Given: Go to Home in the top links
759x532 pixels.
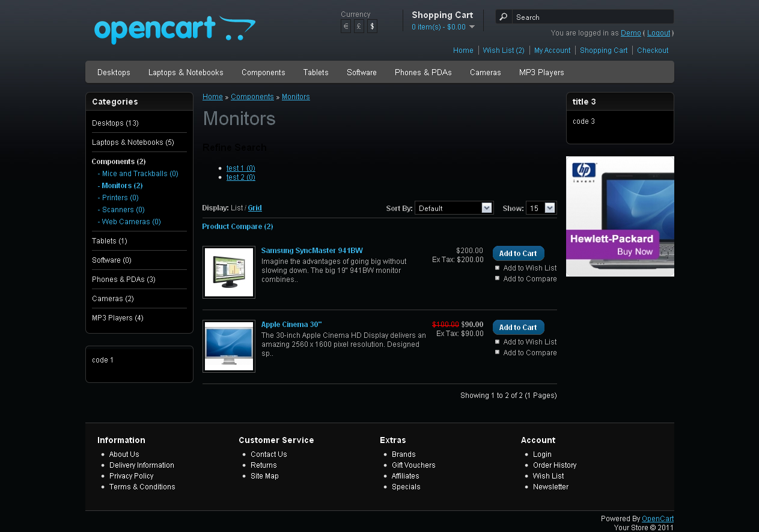Looking at the screenshot, I should (x=463, y=50).
